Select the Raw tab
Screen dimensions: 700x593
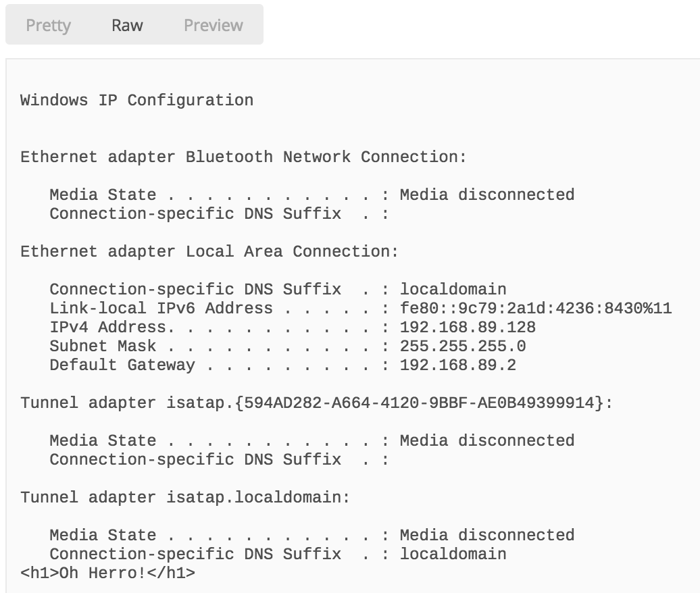coord(127,25)
